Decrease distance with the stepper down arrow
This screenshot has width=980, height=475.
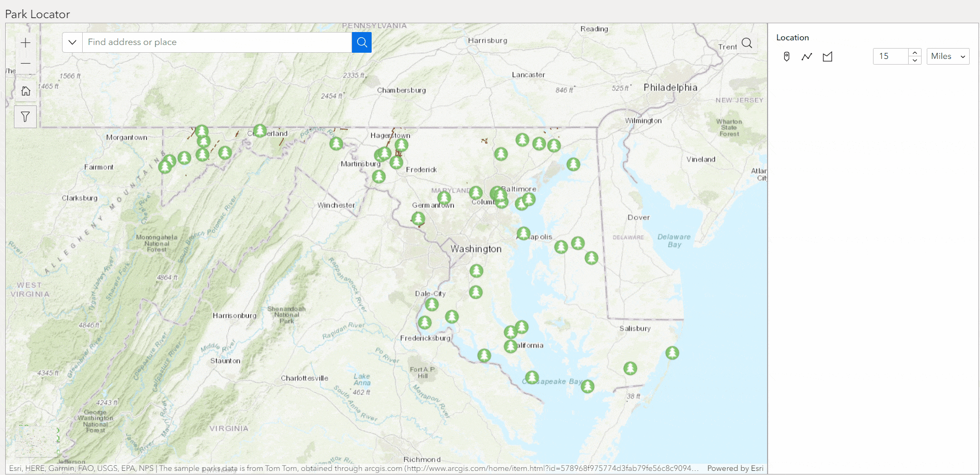coord(915,60)
